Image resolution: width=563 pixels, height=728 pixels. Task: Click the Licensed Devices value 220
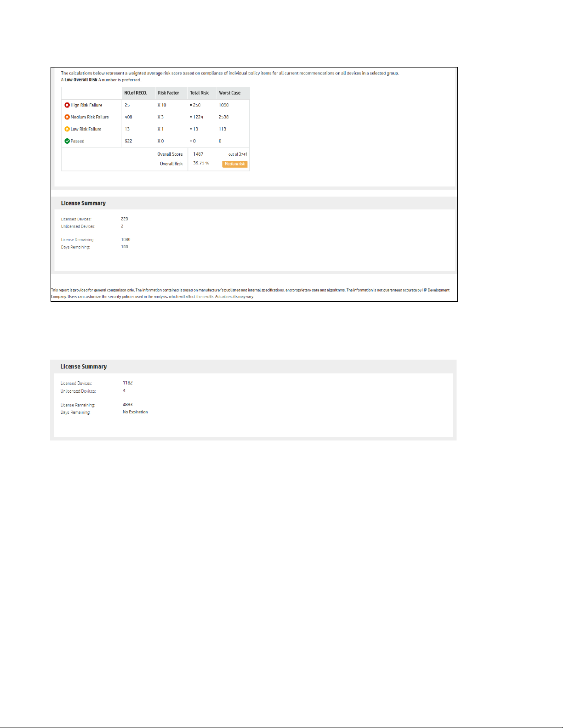click(x=125, y=219)
